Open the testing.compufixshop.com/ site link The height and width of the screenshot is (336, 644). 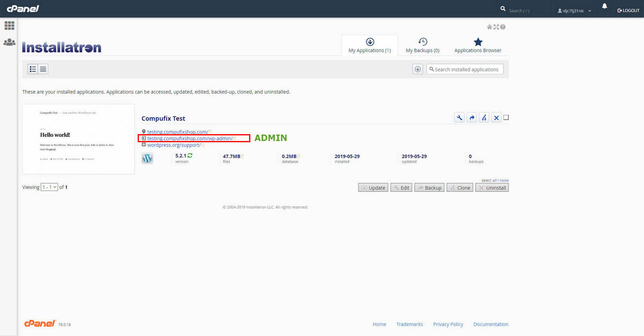pyautogui.click(x=178, y=132)
